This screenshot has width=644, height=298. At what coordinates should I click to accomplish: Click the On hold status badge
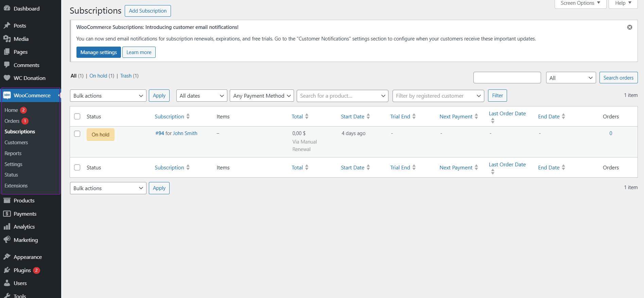coord(101,135)
